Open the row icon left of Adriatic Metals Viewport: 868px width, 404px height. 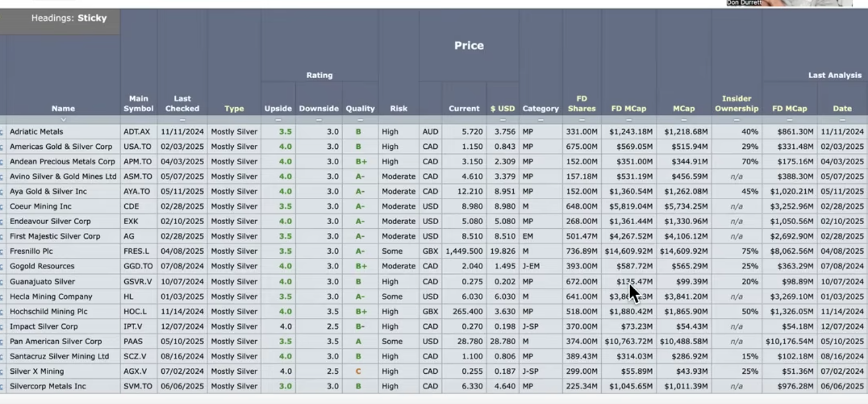coord(2,132)
